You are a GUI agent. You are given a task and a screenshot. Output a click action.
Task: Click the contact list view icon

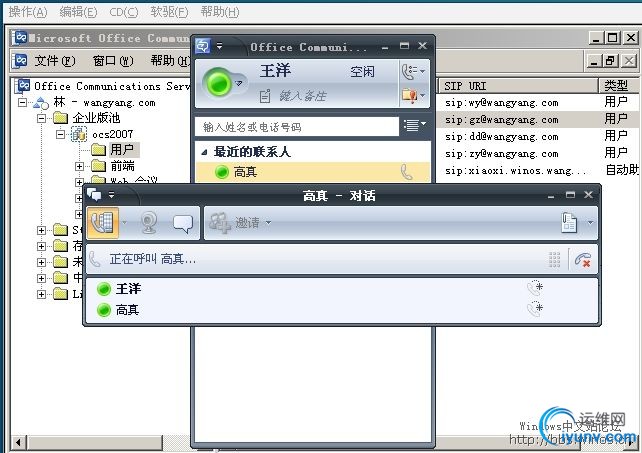[411, 125]
